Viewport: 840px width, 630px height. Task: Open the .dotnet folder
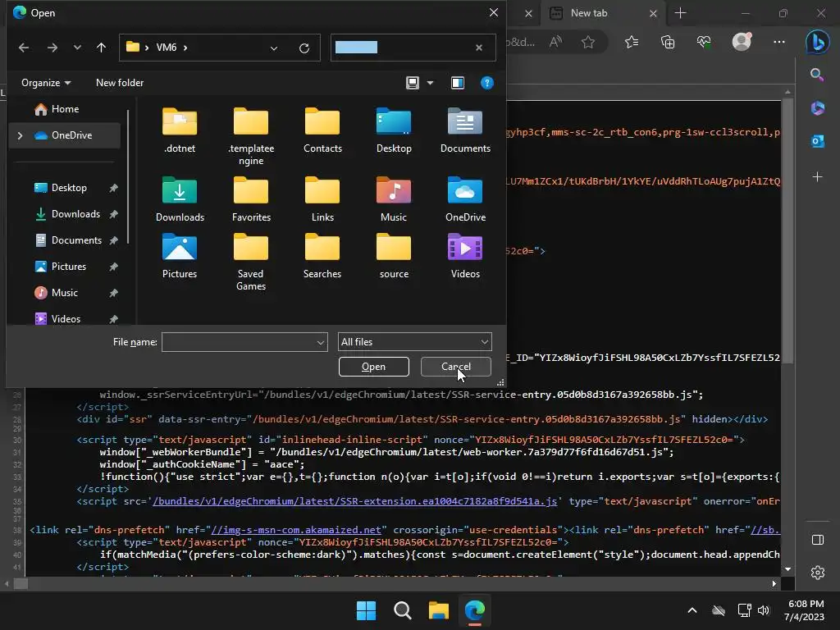180,130
